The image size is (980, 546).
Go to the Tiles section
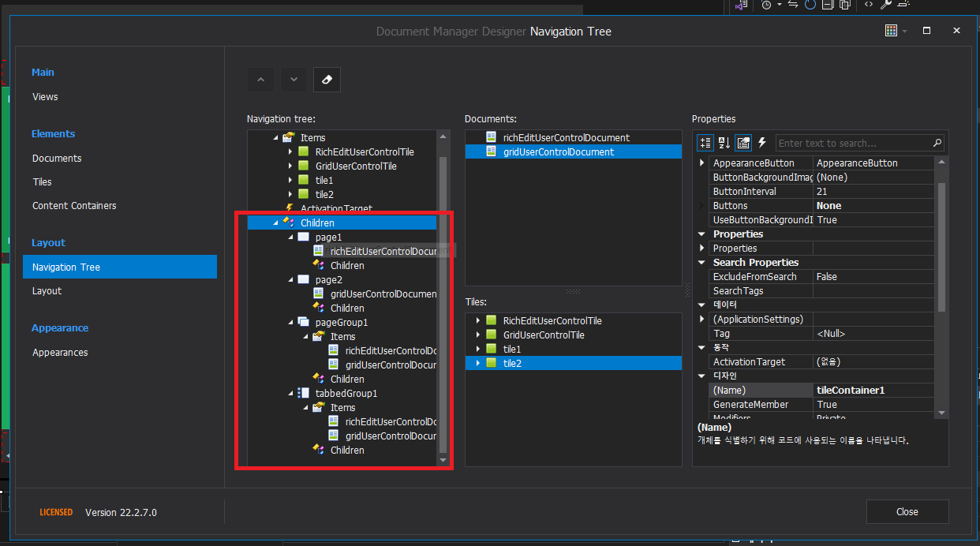coord(42,181)
